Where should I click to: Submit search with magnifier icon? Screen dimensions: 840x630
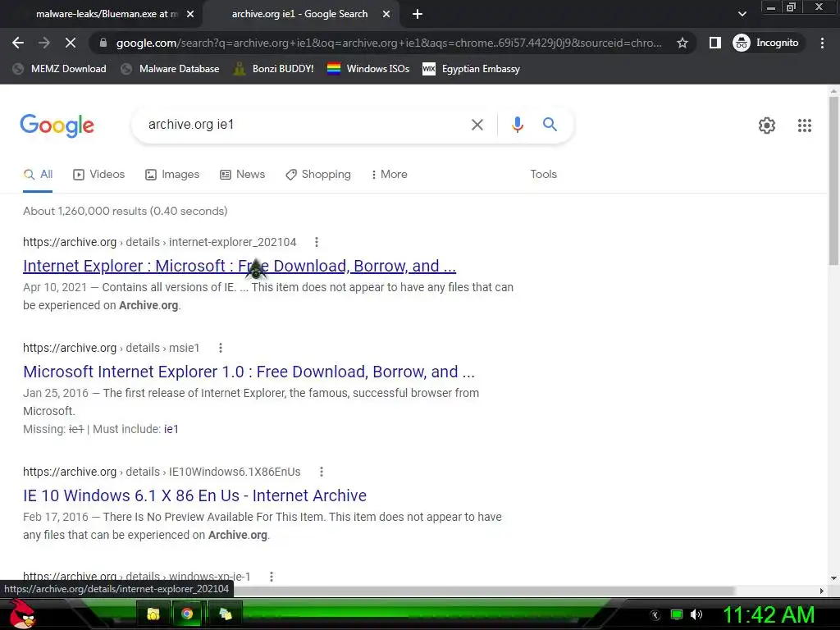tap(550, 125)
